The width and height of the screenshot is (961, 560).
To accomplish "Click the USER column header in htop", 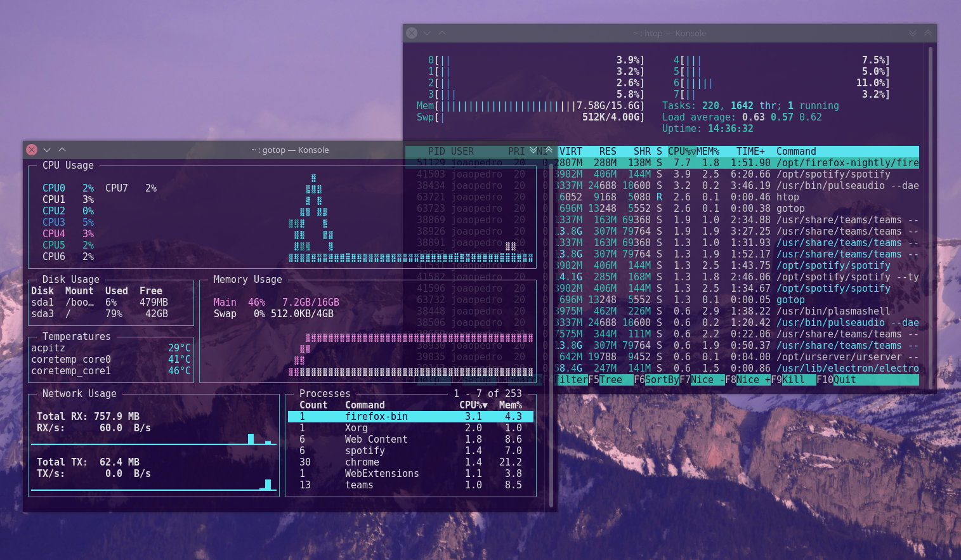I will (x=462, y=152).
